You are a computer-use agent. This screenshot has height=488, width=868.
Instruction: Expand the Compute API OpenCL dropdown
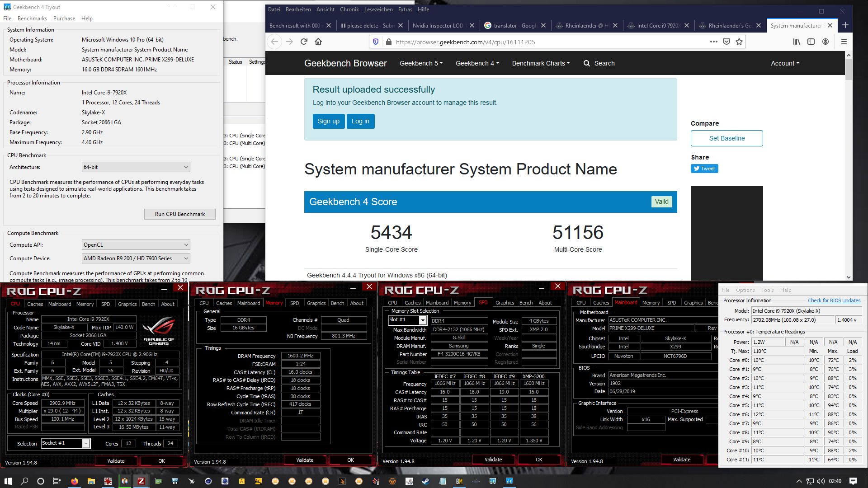tap(136, 244)
